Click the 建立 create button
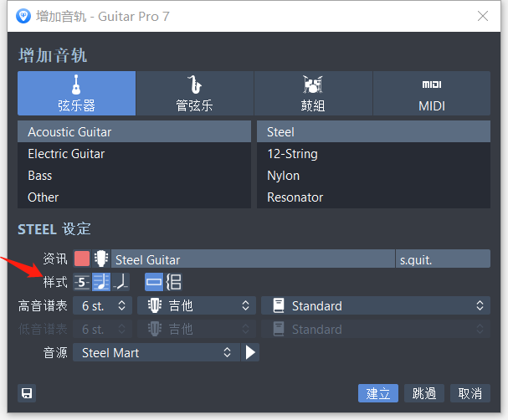The width and height of the screenshot is (508, 420). point(378,393)
